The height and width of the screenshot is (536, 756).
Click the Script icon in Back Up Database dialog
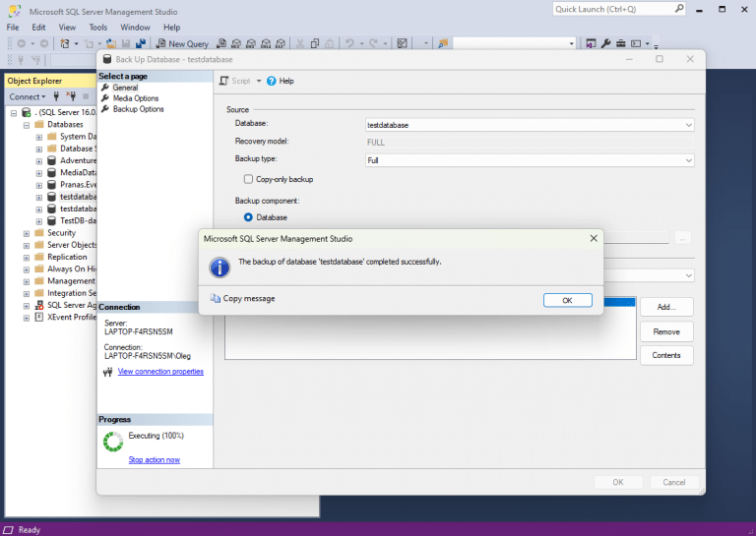[x=223, y=81]
